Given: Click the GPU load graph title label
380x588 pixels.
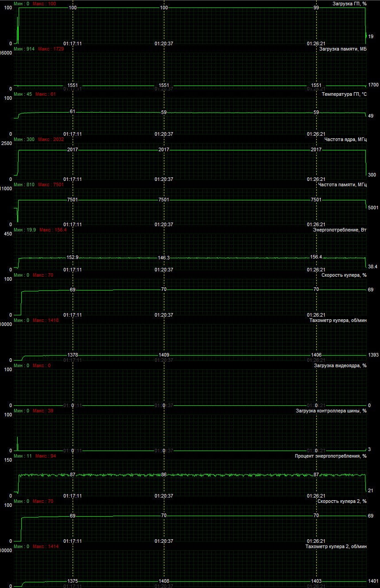Looking at the screenshot, I should 349,4.
